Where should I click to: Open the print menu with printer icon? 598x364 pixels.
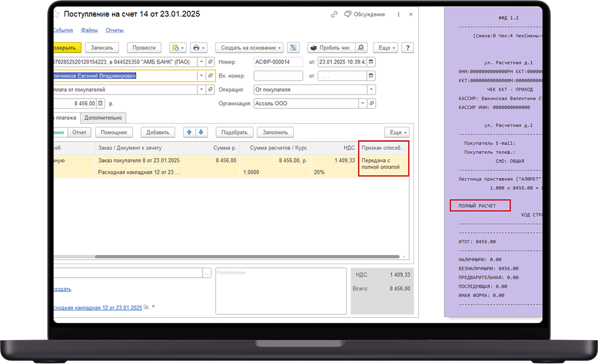coord(199,48)
